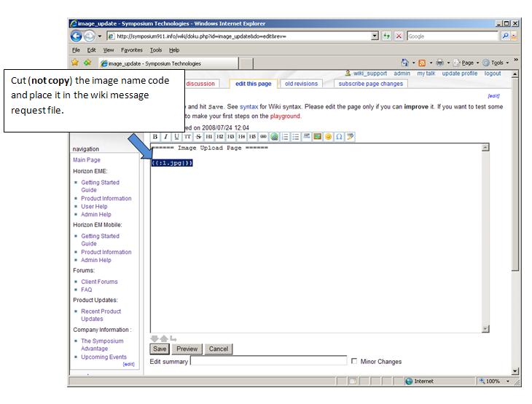The image size is (532, 404).
Task: Switch to the old revisions tab
Action: [301, 84]
